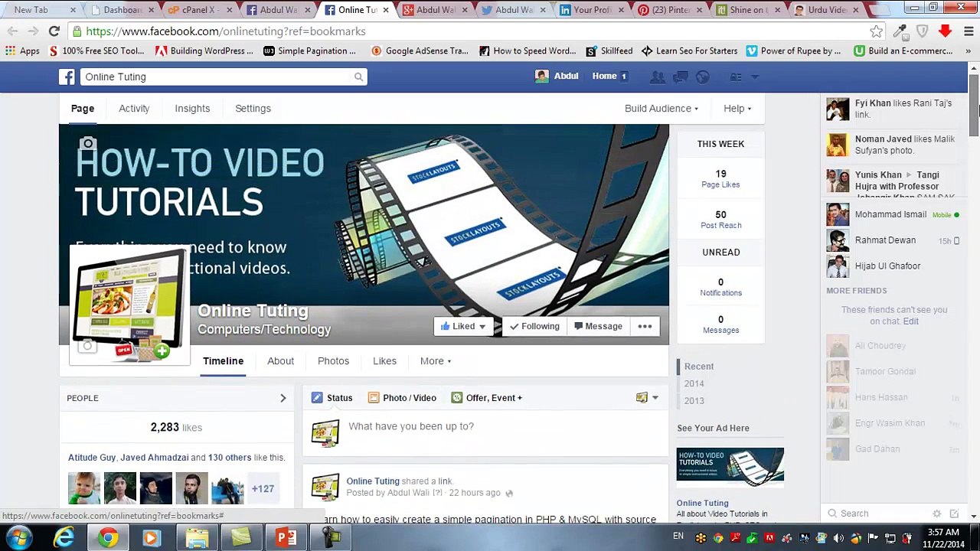
Task: Click camera icon on cover photo
Action: (88, 144)
